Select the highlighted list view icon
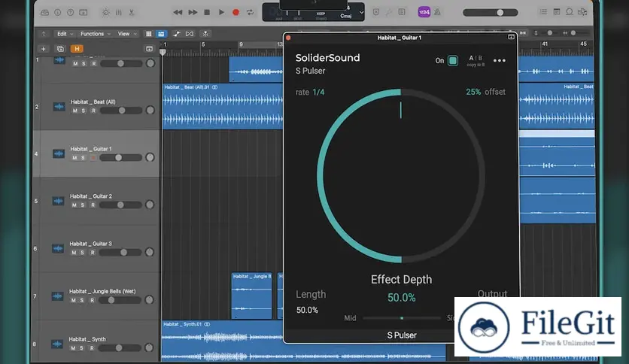The height and width of the screenshot is (364, 629). [x=161, y=34]
